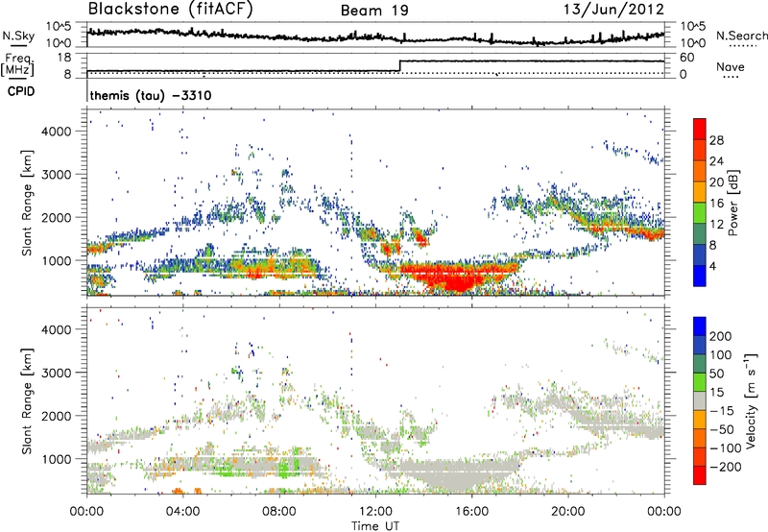Screen dimensions: 768x532
Task: Click the 4000 tick of the velocity panel
Action: 57,329
